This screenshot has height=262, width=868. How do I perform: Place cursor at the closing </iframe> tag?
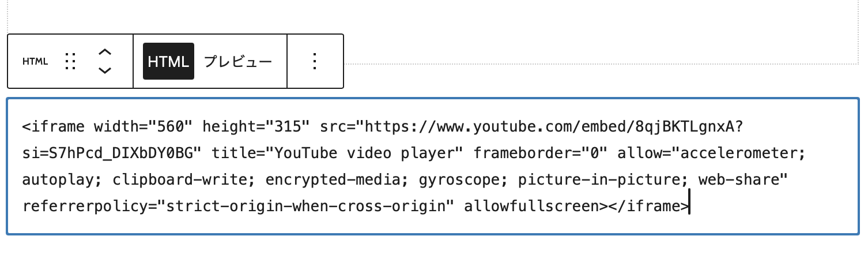click(x=648, y=207)
